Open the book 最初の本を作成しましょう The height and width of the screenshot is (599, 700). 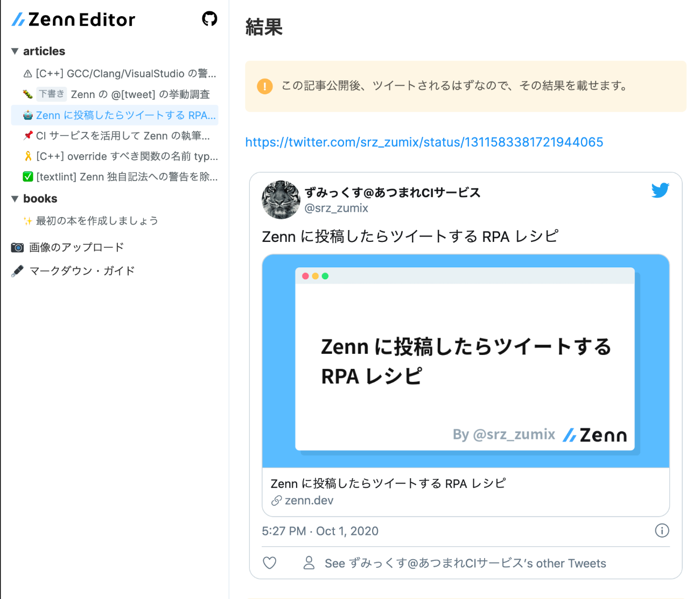90,221
